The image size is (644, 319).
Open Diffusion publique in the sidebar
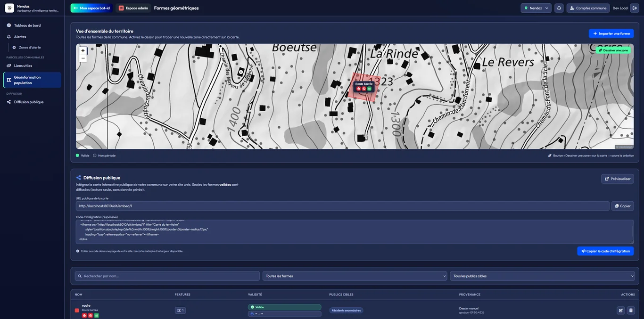click(x=32, y=102)
